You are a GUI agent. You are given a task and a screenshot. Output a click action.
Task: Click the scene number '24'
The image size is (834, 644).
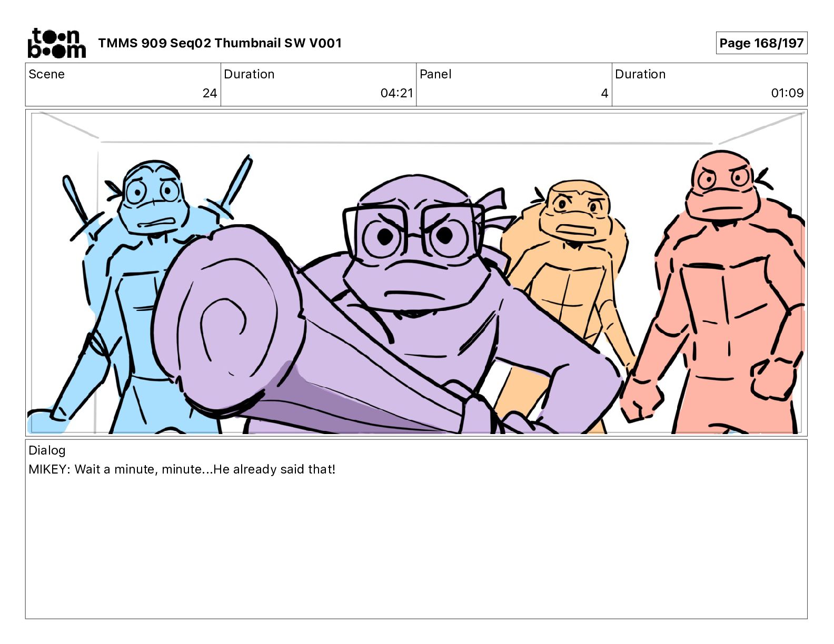point(210,93)
